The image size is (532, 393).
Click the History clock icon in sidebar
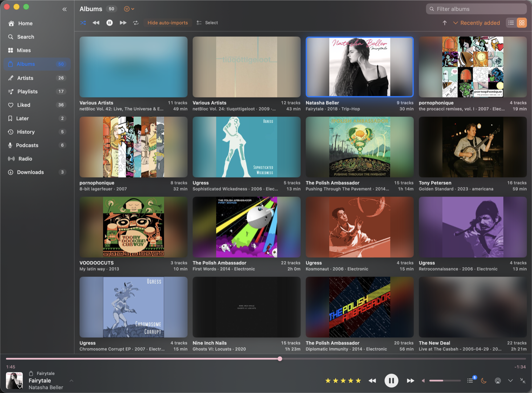click(11, 132)
